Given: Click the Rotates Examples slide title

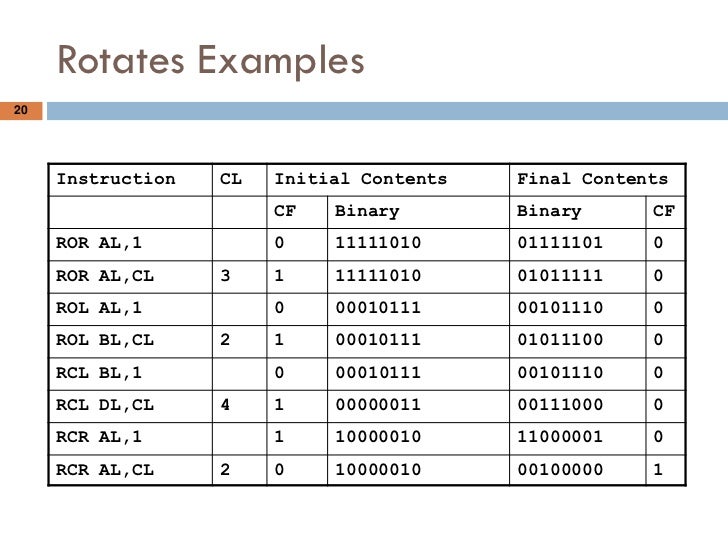Looking at the screenshot, I should click(x=211, y=60).
